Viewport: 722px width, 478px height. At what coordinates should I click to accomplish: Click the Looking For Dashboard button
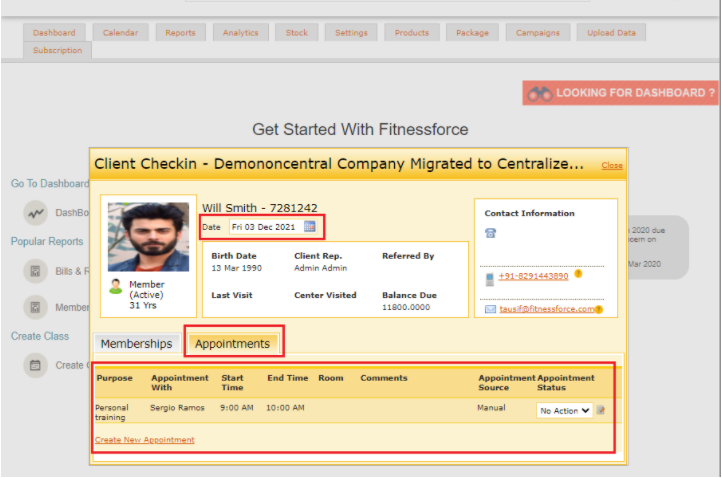coord(620,93)
